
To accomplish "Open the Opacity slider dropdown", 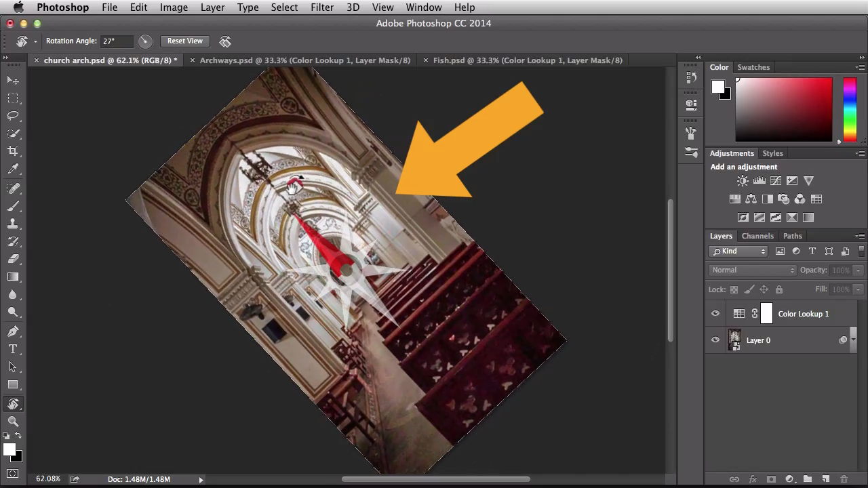I will click(x=858, y=270).
